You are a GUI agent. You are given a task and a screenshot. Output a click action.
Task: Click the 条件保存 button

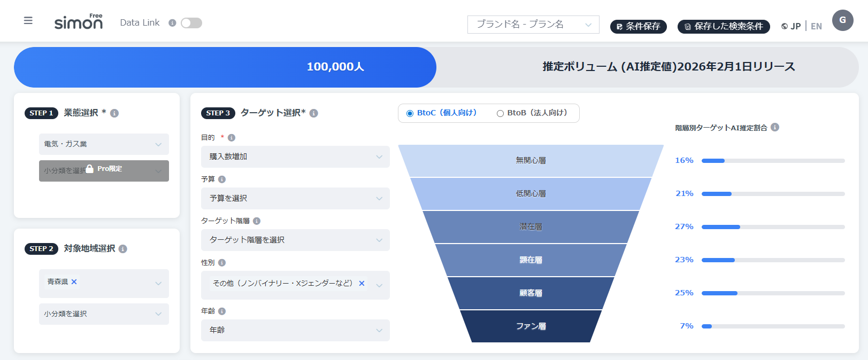coord(638,26)
